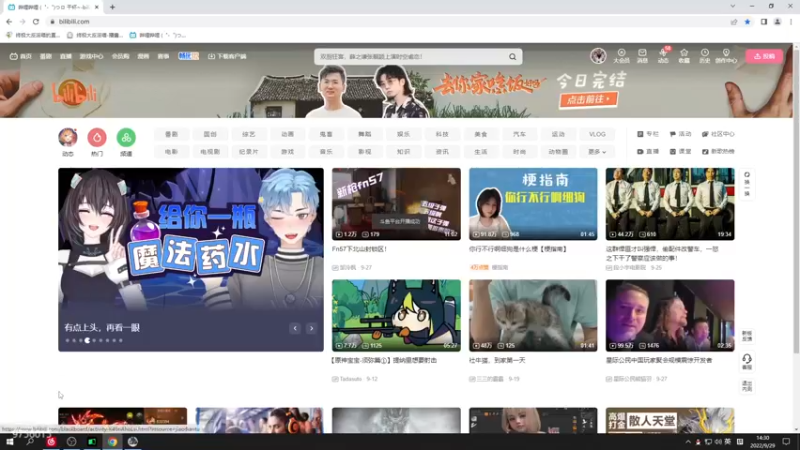Open the 纪录片 category button
Image resolution: width=800 pixels, height=450 pixels.
[x=248, y=152]
